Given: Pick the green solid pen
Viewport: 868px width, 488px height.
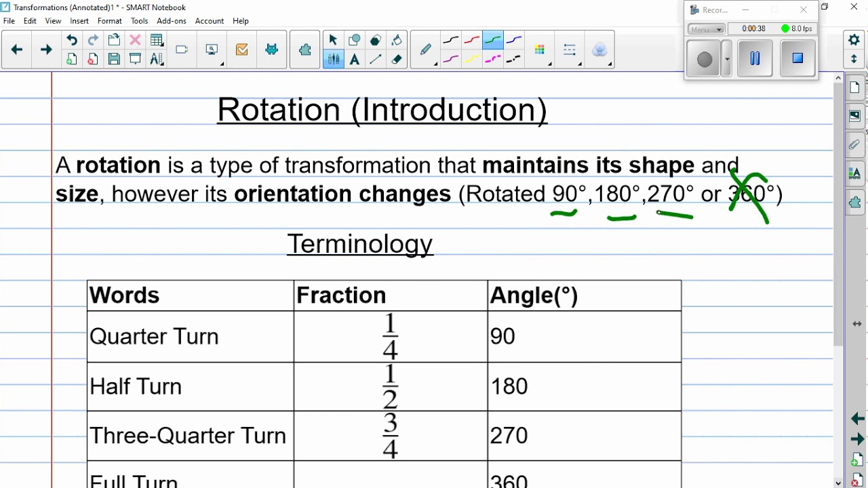Looking at the screenshot, I should 493,41.
